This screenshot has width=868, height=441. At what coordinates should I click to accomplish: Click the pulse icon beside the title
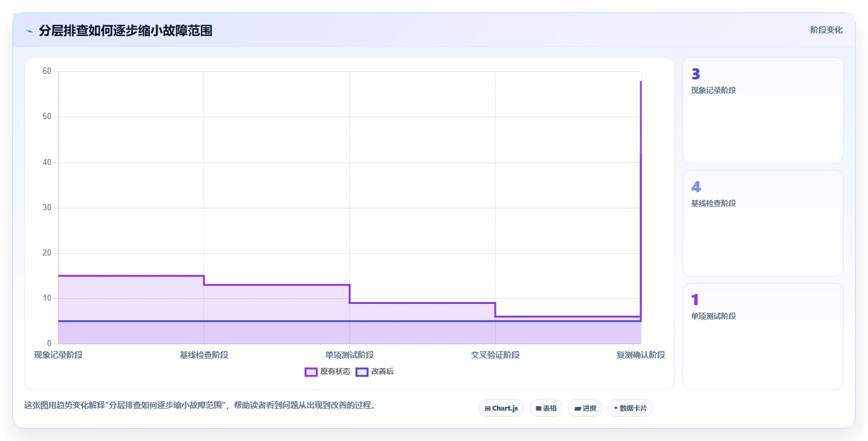coord(29,31)
